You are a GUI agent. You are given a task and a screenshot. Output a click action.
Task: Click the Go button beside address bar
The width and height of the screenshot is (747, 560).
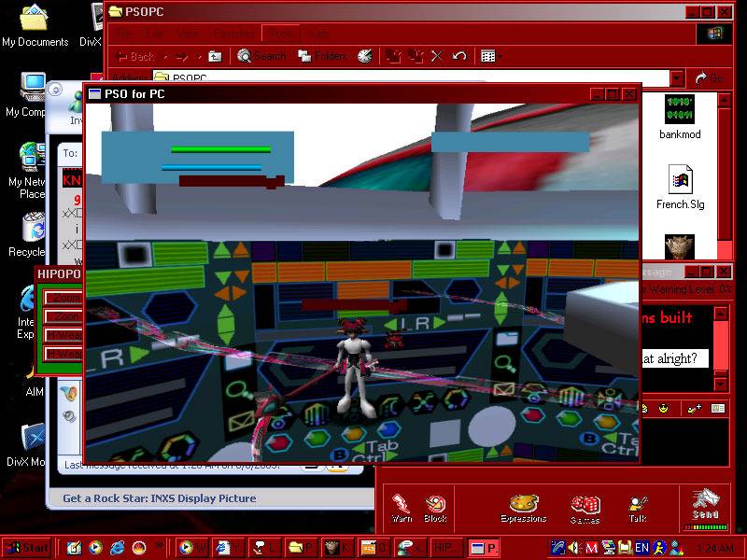[x=710, y=77]
